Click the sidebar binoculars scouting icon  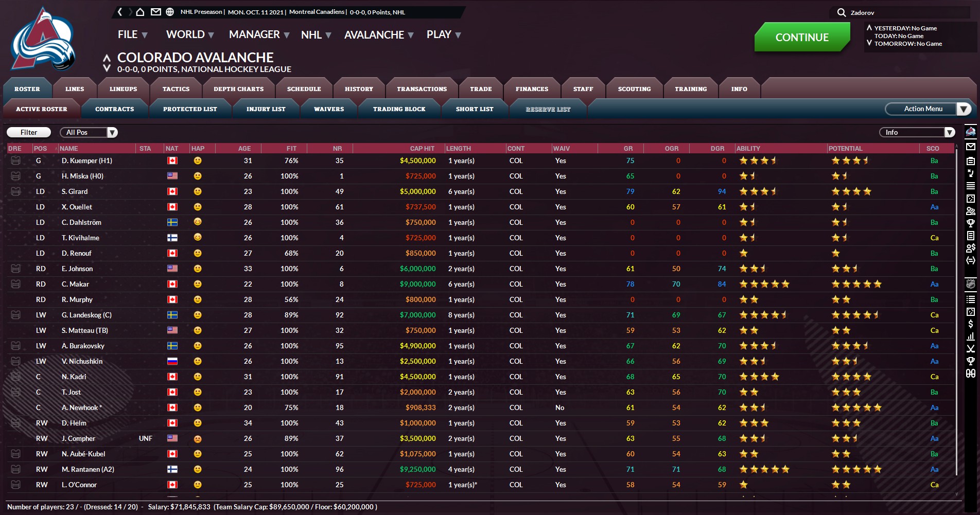[971, 374]
